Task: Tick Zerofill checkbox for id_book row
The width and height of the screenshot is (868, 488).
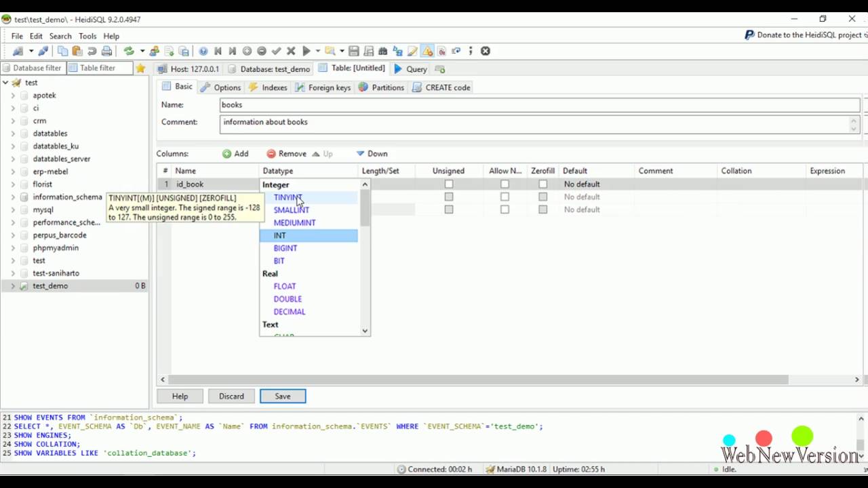Action: coord(542,184)
